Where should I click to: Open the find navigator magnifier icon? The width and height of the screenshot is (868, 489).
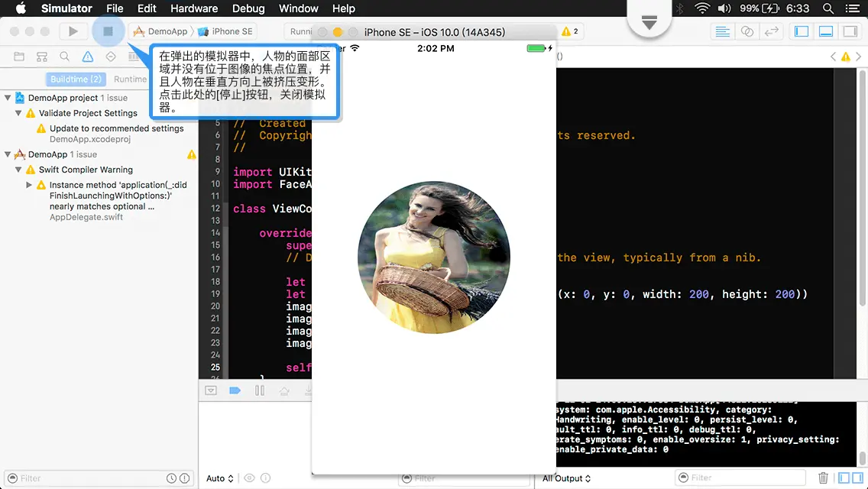65,57
